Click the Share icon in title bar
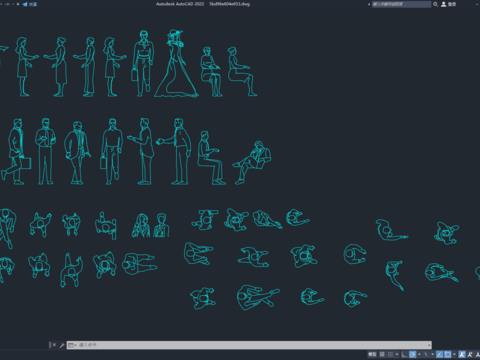 25,4
